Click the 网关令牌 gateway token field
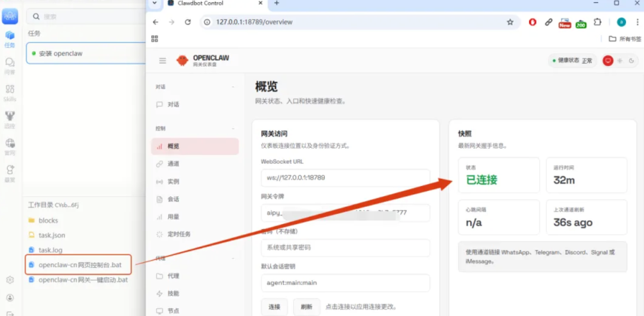Screen dimensions: 644x316 coord(345,213)
